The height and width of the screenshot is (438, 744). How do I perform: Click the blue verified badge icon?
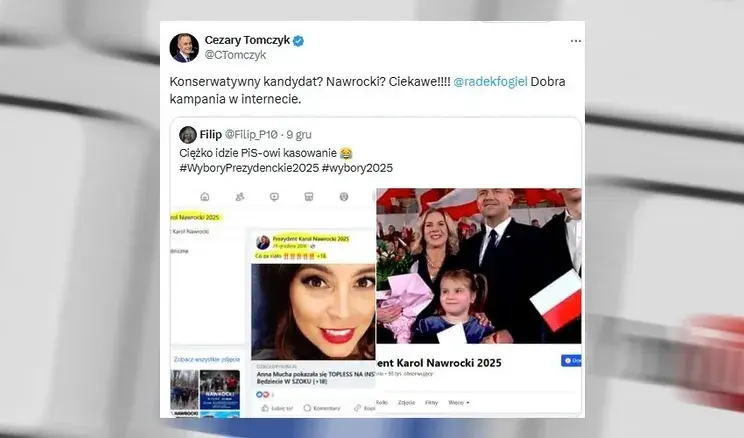tap(298, 41)
